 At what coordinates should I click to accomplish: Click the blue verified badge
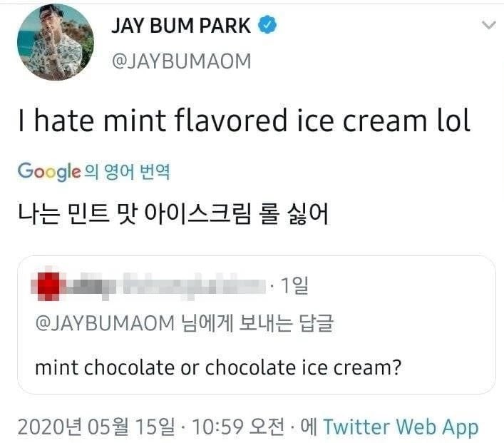pyautogui.click(x=267, y=25)
